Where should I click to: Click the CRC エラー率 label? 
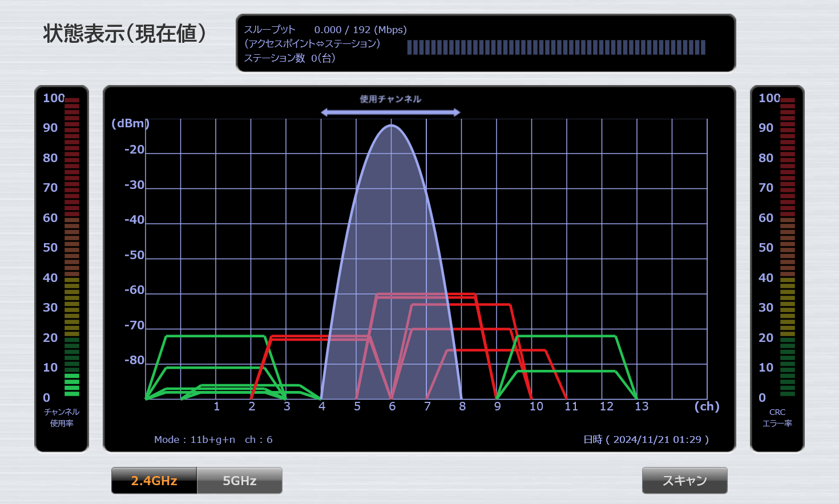point(777,417)
